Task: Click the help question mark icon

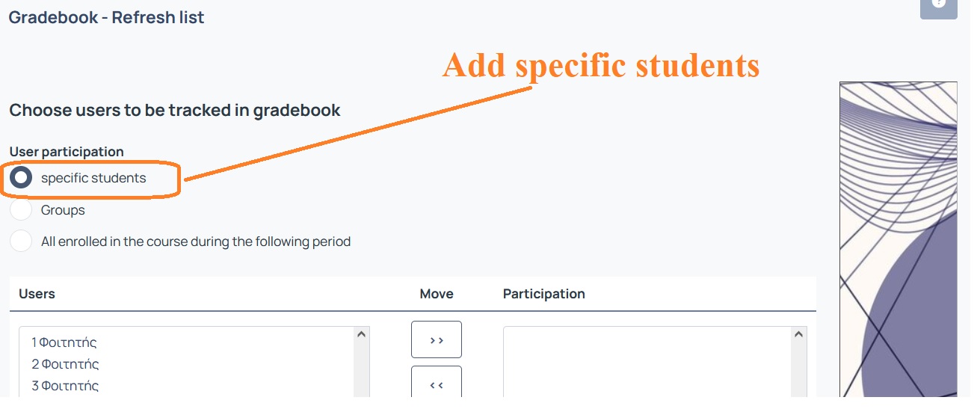Action: click(x=939, y=6)
